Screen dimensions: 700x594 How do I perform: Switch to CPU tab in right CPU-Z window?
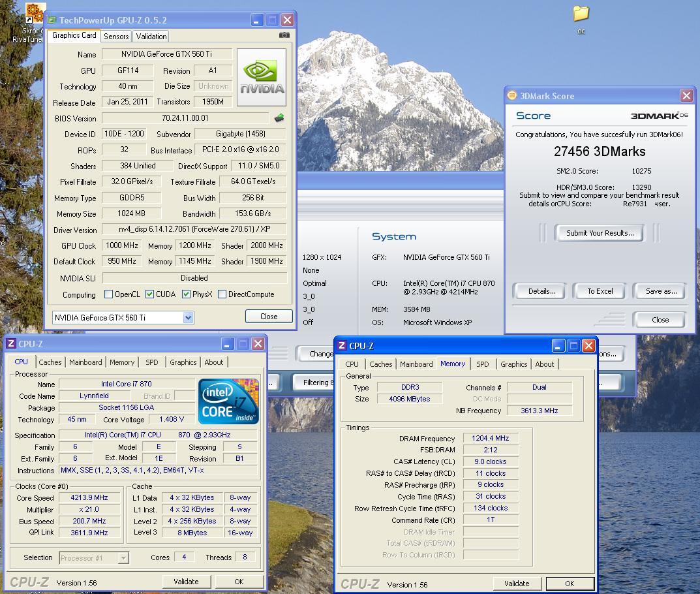[352, 364]
